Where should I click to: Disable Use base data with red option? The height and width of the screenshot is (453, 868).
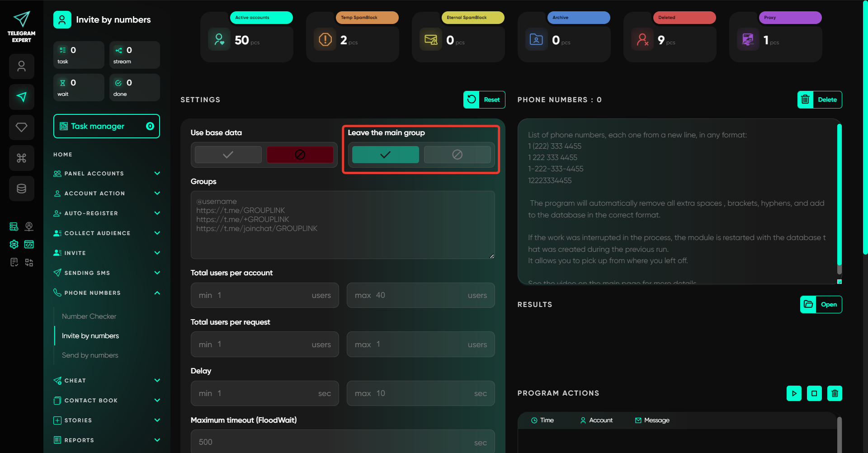click(x=300, y=155)
